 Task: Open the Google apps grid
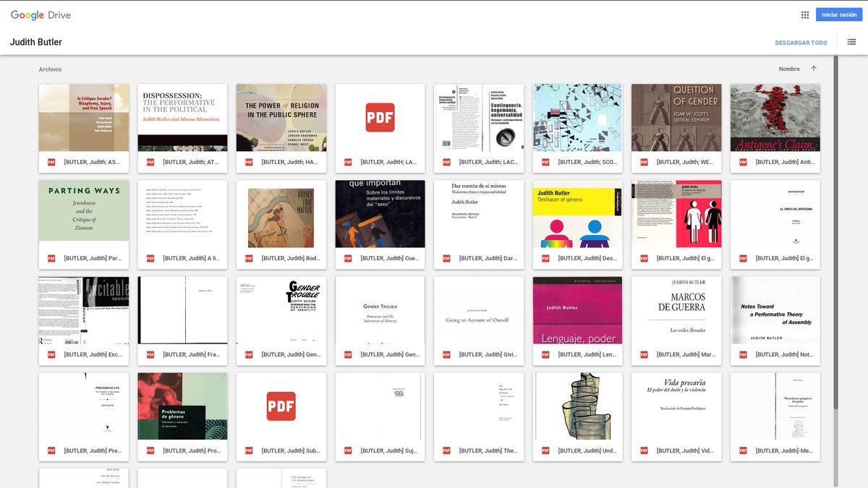[x=805, y=14]
